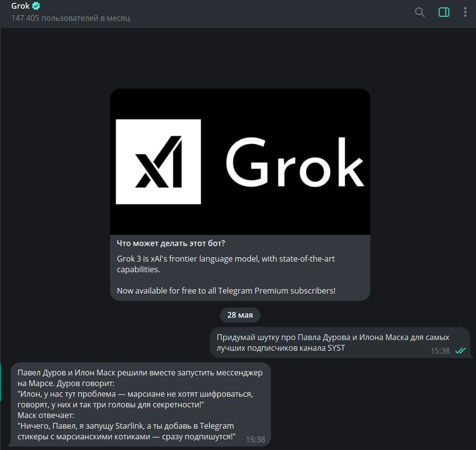Image resolution: width=476 pixels, height=450 pixels.
Task: Click the 'Что может делать этот бот?' heading
Action: tap(171, 243)
